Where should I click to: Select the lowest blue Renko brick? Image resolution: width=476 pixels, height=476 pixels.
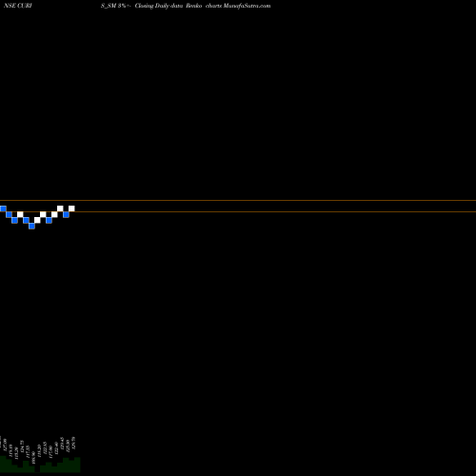31,226
